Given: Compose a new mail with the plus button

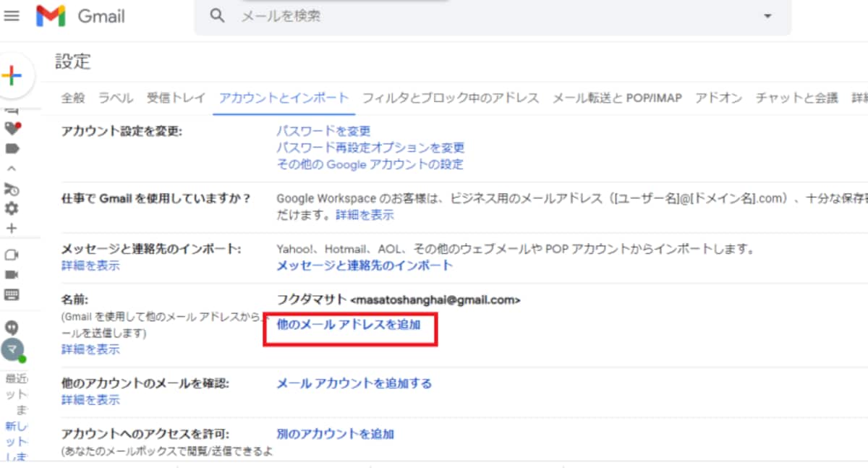Looking at the screenshot, I should [12, 75].
